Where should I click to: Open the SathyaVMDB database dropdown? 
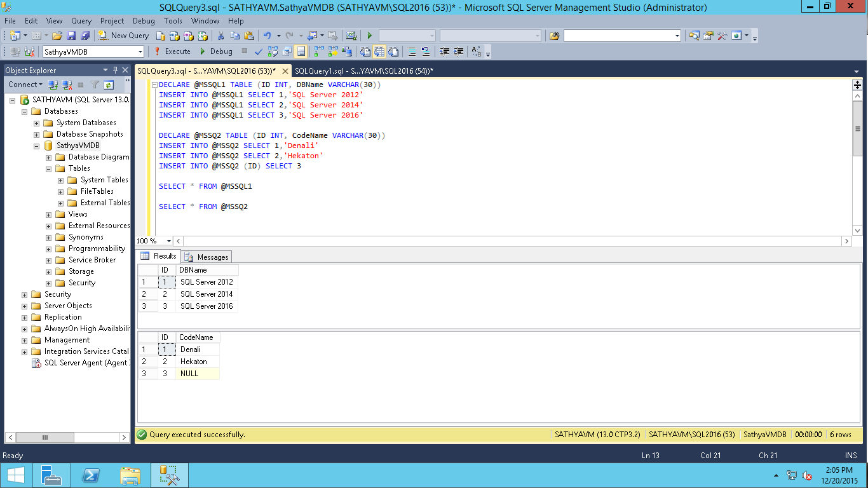pos(140,52)
